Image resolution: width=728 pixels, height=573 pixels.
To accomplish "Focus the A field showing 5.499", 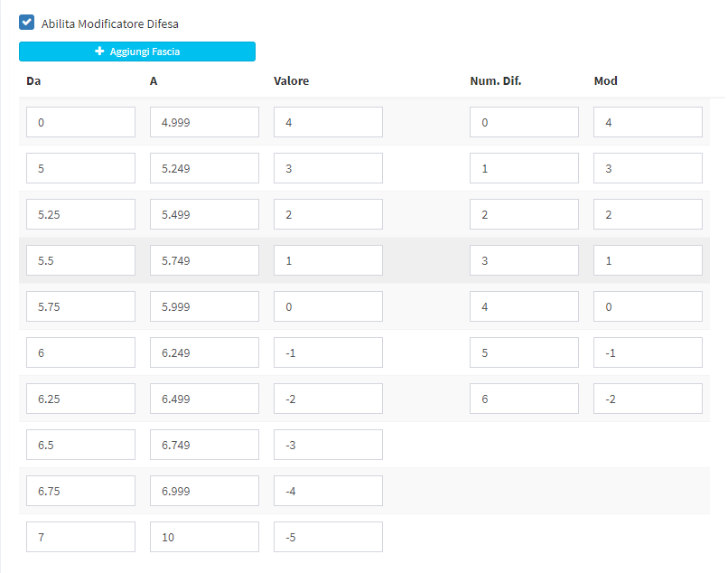I will click(x=204, y=214).
